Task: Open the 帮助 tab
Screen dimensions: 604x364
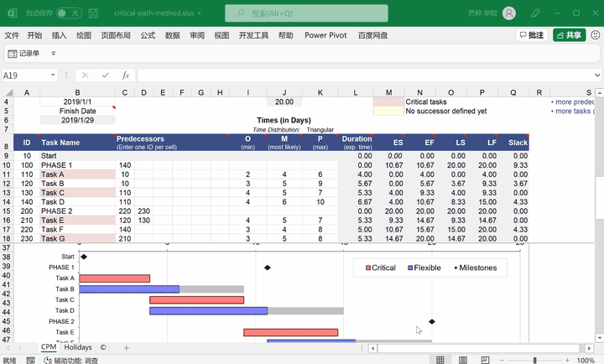Action: [x=285, y=35]
